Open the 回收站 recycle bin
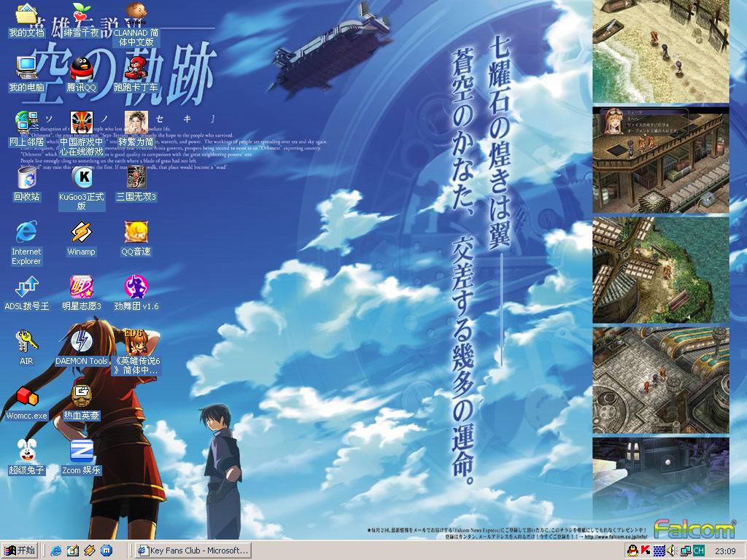The width and height of the screenshot is (747, 560). [26, 178]
